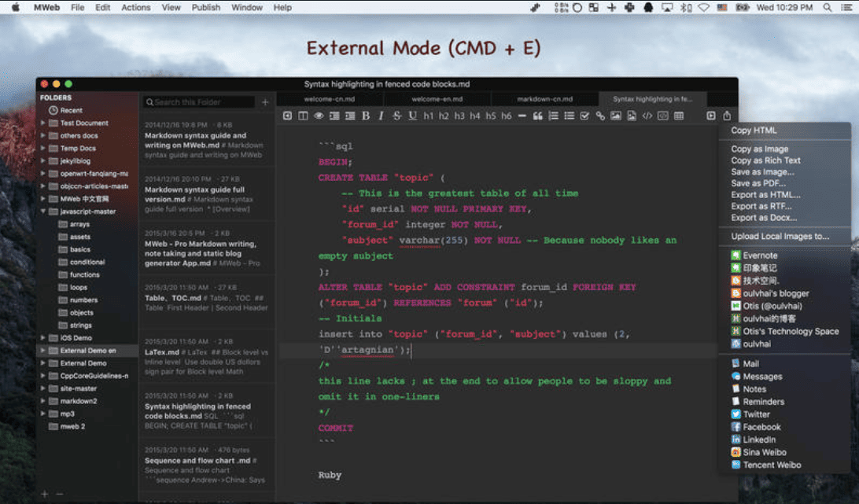Switch to welcome-en.md tab
859x504 pixels.
pyautogui.click(x=437, y=99)
